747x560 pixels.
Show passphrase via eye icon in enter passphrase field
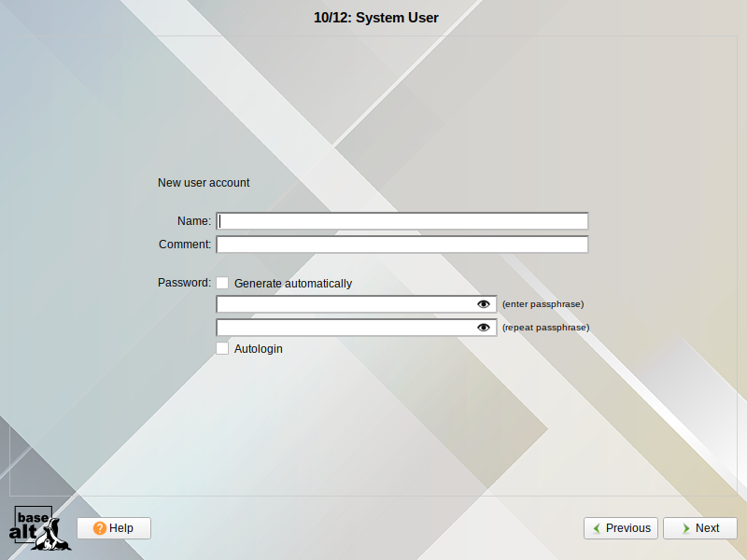coord(483,304)
